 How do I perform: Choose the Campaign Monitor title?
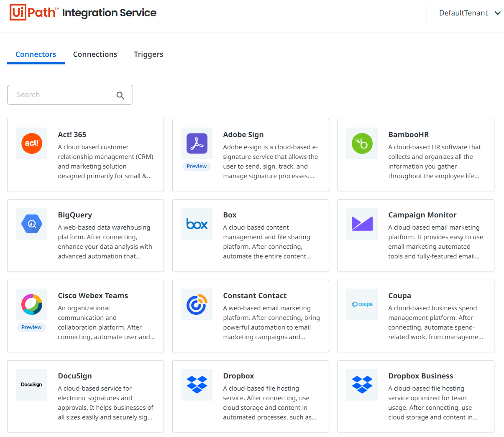click(x=422, y=215)
